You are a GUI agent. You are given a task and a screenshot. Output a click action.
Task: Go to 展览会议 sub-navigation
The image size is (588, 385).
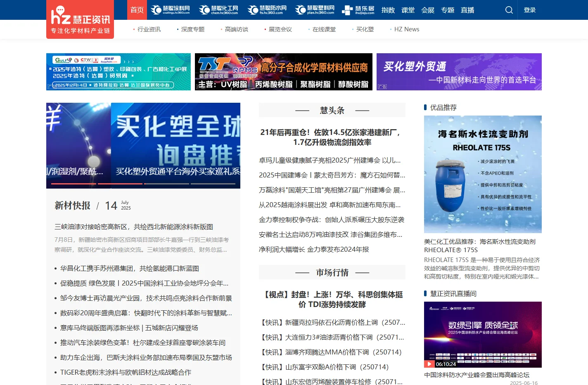click(280, 29)
